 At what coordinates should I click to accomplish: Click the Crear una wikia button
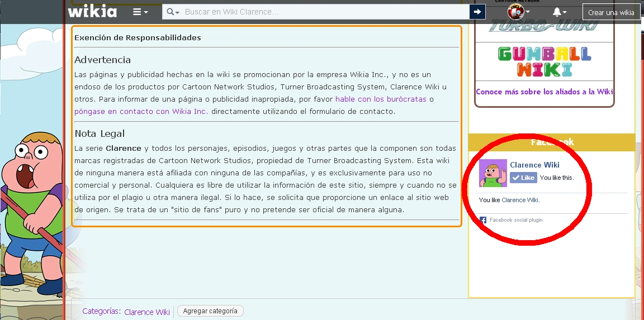tap(611, 12)
